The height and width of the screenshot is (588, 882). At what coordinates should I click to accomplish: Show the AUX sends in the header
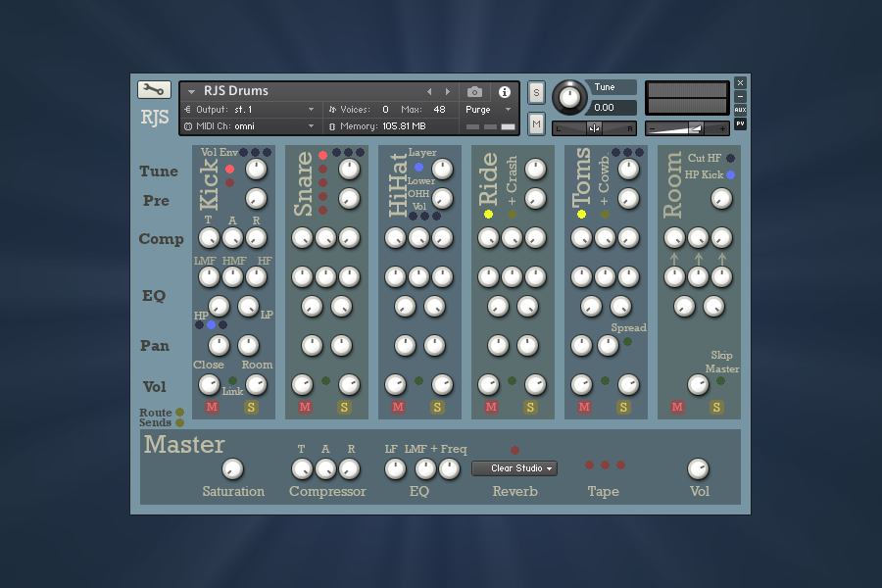740,110
